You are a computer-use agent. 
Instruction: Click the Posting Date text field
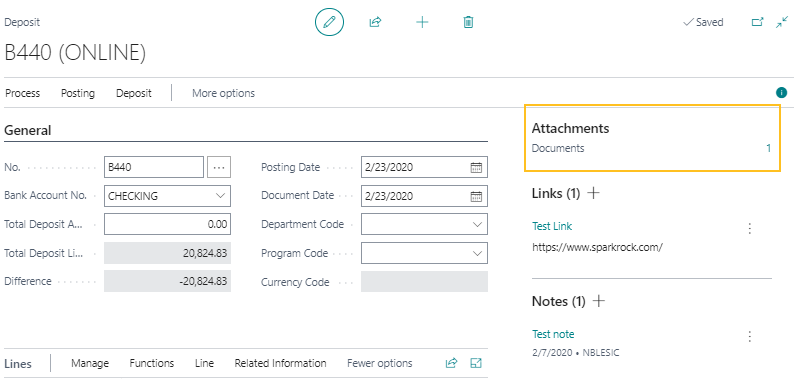pos(424,167)
